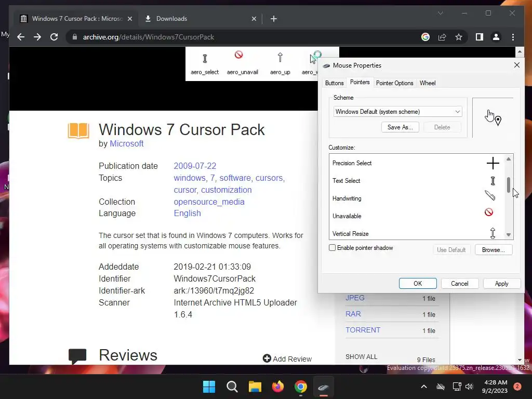Click the lock site info icon
The width and height of the screenshot is (532, 399).
tap(75, 37)
